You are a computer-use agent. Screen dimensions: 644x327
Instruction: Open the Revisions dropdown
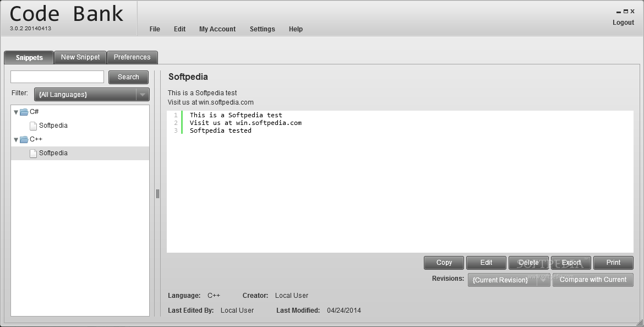509,280
